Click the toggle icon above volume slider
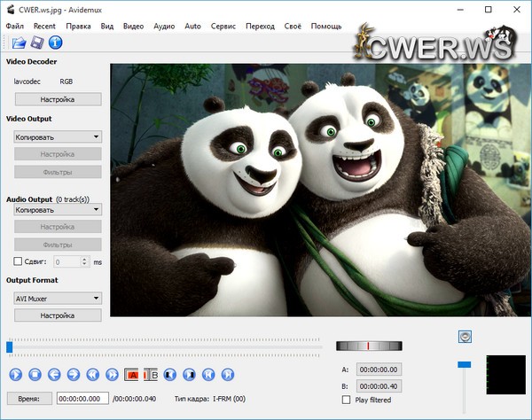The height and width of the screenshot is (420, 532). pyautogui.click(x=464, y=336)
